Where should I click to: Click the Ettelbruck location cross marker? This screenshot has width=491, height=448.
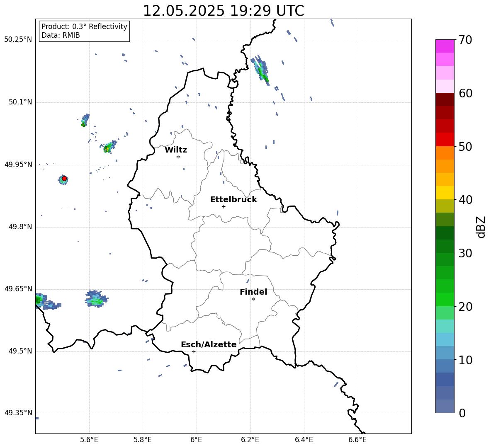pyautogui.click(x=224, y=206)
